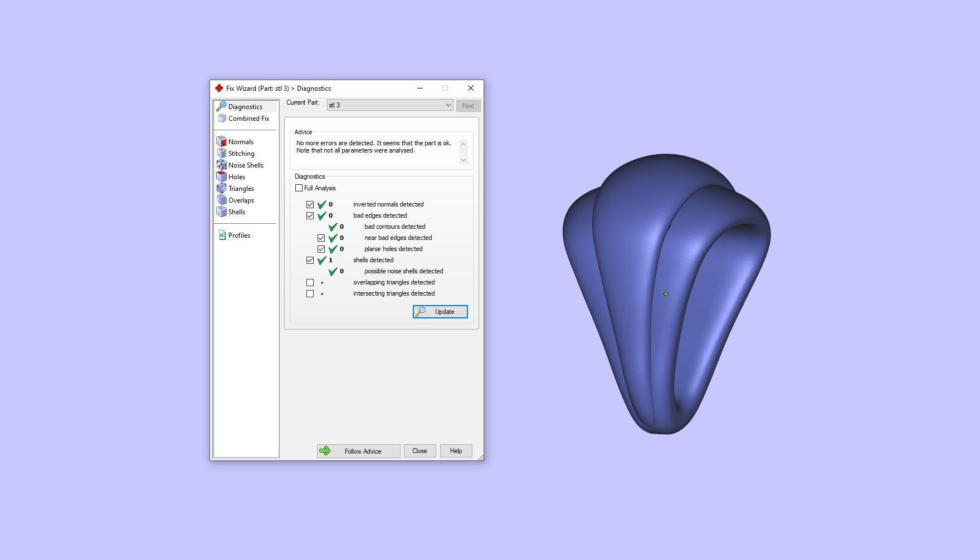The height and width of the screenshot is (560, 980).
Task: Click the Triangles icon
Action: pyautogui.click(x=221, y=188)
